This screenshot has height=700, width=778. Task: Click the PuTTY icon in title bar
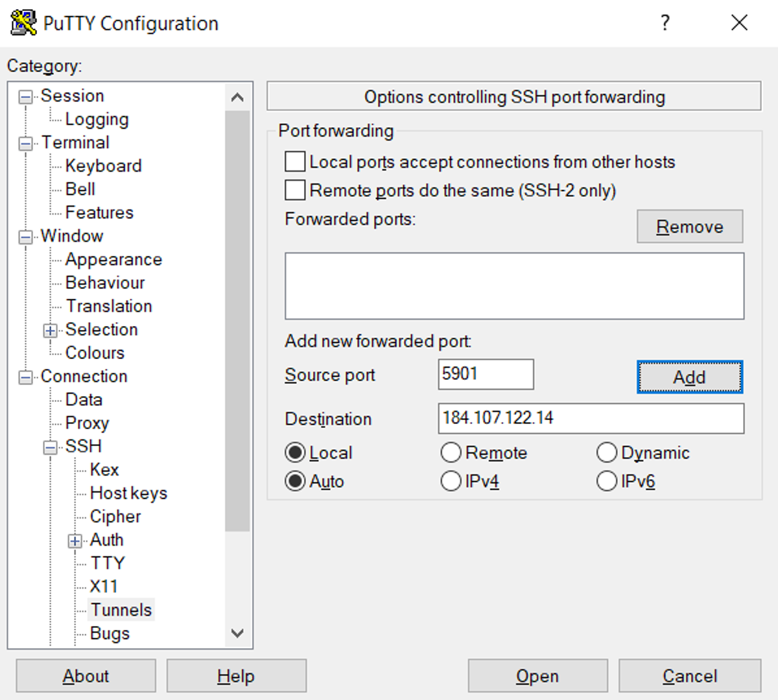(24, 23)
